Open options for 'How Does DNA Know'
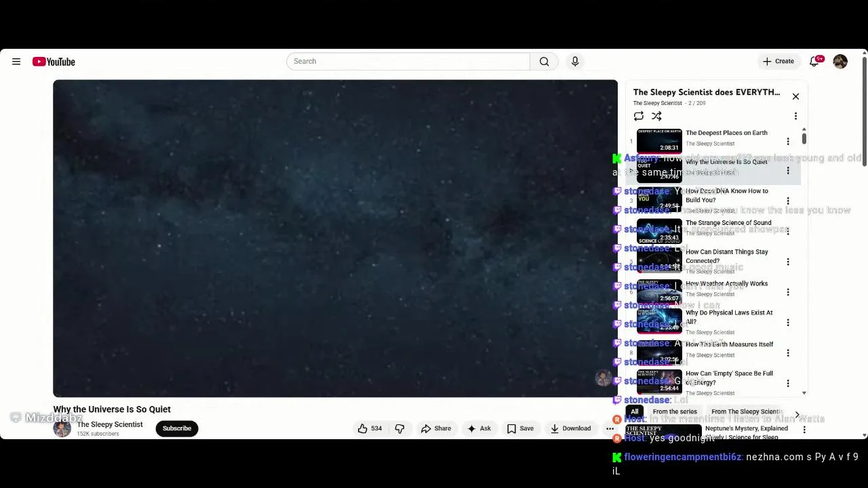Screen dimensions: 868x488 pyautogui.click(x=788, y=201)
